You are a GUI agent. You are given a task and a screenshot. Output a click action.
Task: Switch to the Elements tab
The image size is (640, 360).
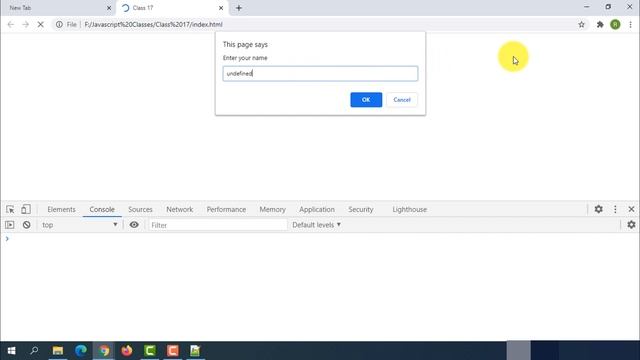(61, 209)
